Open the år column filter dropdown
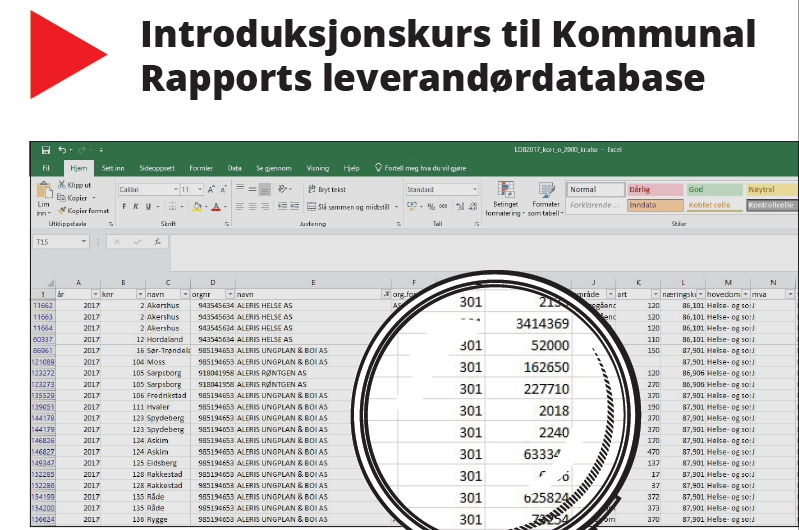This screenshot has width=799, height=530. point(95,295)
